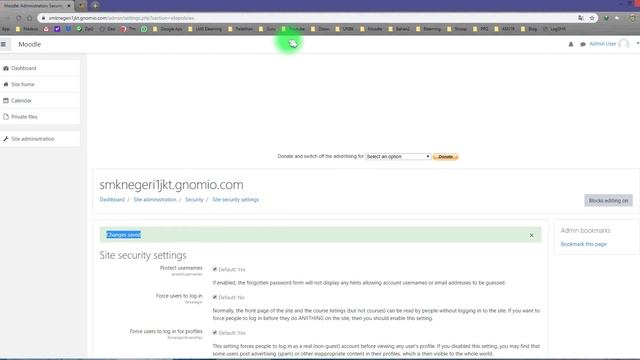Click the highlighted Changes saved text
This screenshot has height=360, width=640.
coord(124,235)
